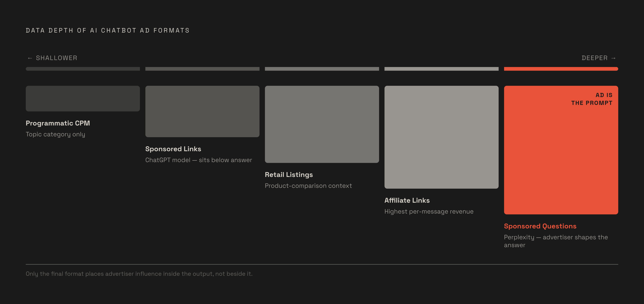Click the 'Highest per-message revenue' caption
Image resolution: width=644 pixels, height=304 pixels.
coord(429,212)
